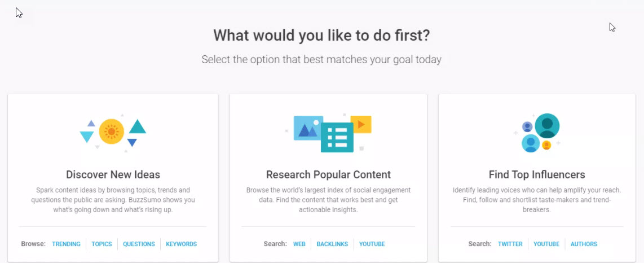This screenshot has height=263, width=644.
Task: Open the Keywords browse link
Action: click(181, 244)
